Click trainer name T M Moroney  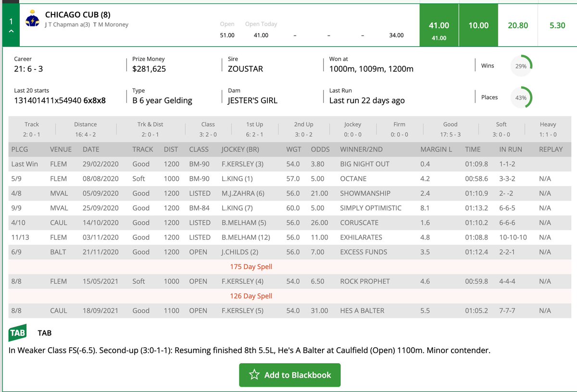tap(111, 25)
